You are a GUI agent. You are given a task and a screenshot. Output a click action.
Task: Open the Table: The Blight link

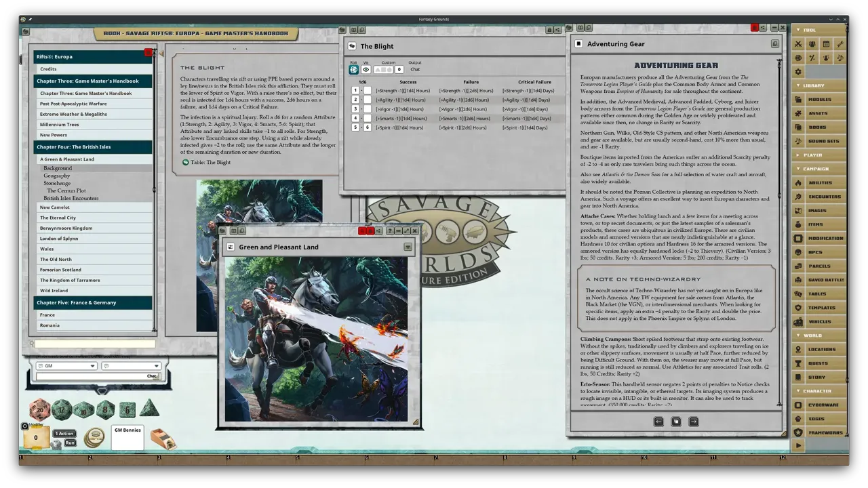coord(211,163)
